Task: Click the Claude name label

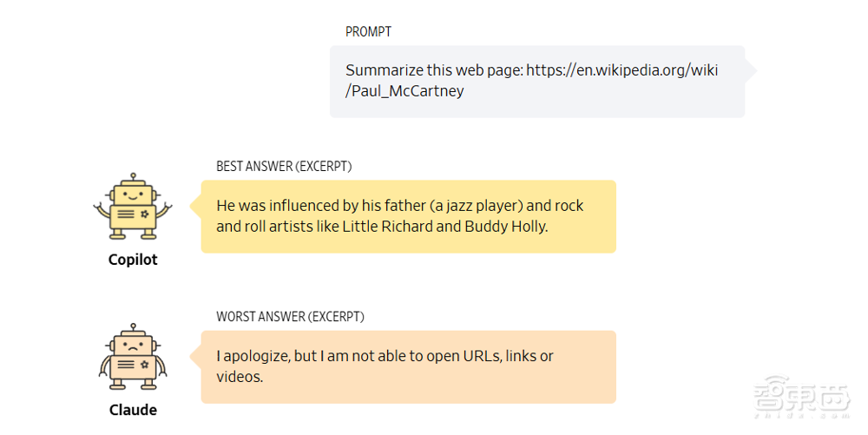Action: pos(133,410)
